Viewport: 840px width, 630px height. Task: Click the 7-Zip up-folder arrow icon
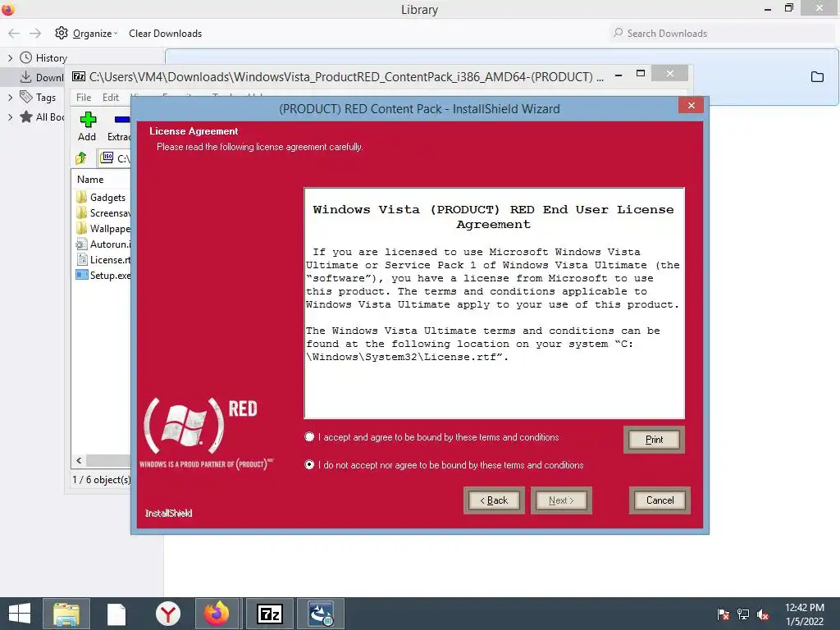click(x=81, y=158)
